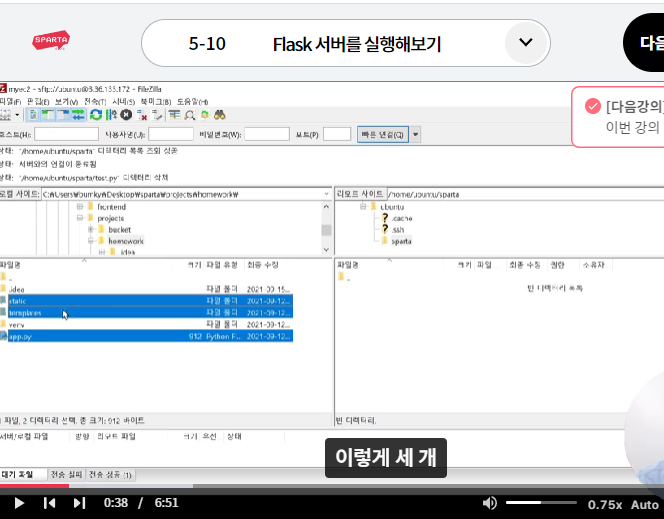
Task: Open the lecture 5-10 list chevron dropdown
Action: click(526, 42)
